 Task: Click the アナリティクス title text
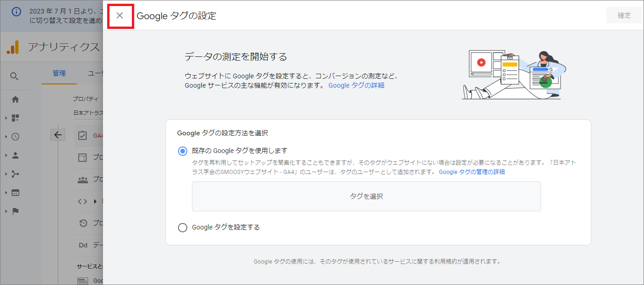point(64,47)
